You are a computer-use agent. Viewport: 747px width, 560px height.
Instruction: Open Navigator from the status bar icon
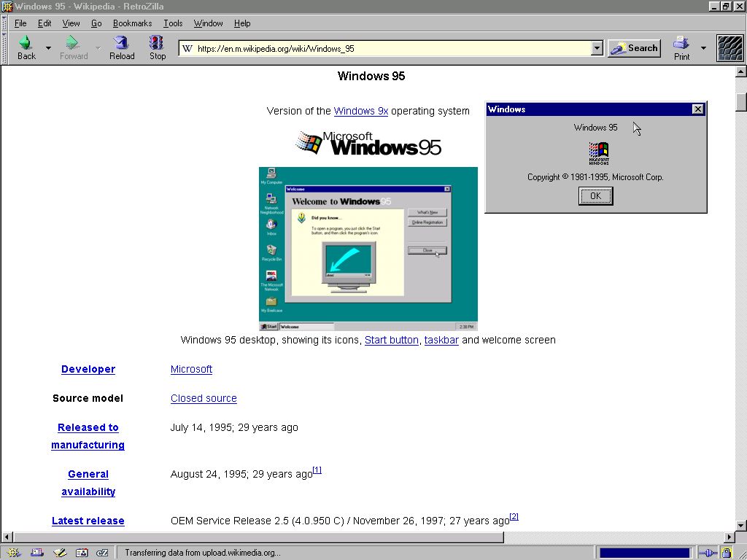[x=15, y=553]
